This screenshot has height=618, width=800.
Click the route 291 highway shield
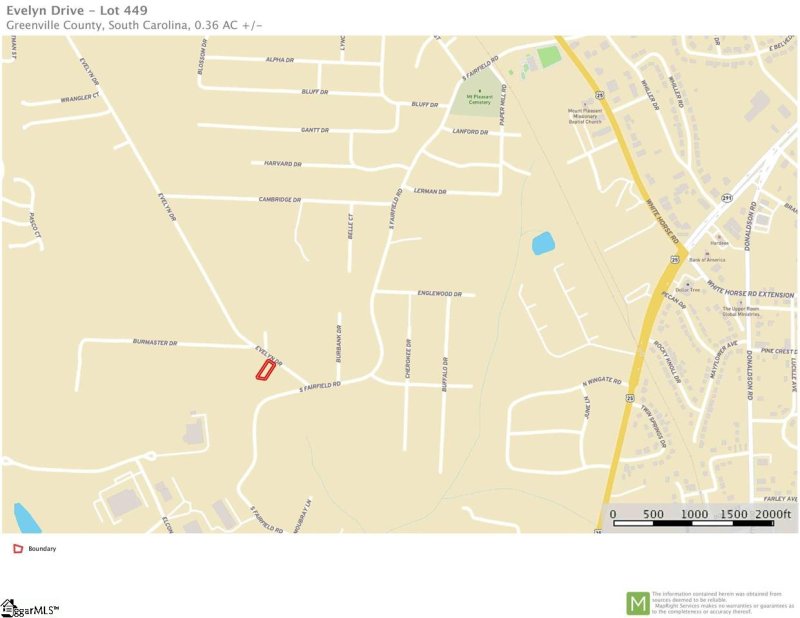727,197
